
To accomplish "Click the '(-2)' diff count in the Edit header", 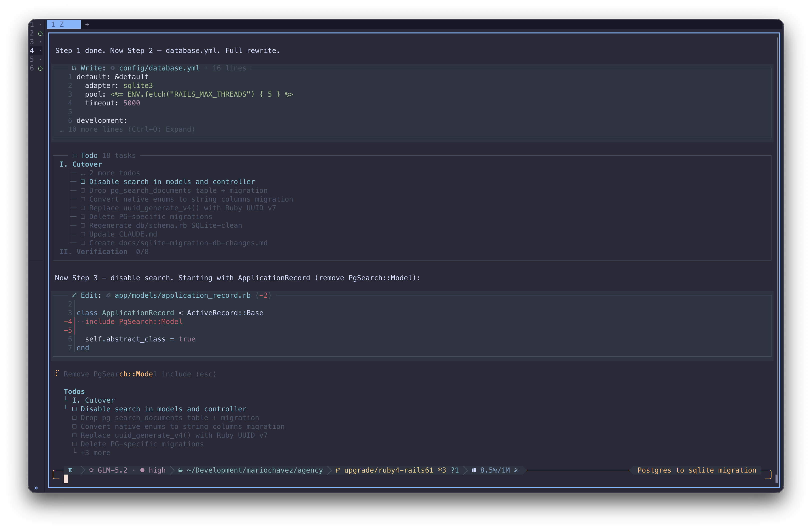I will 263,295.
